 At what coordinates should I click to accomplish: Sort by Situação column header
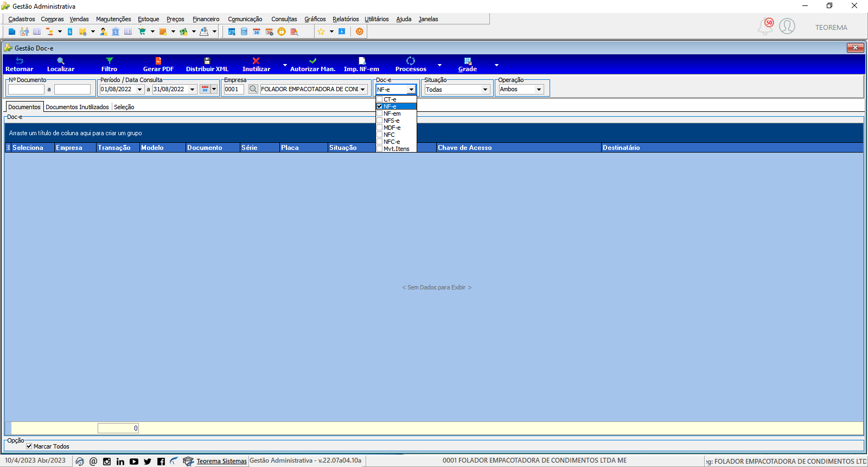point(352,148)
